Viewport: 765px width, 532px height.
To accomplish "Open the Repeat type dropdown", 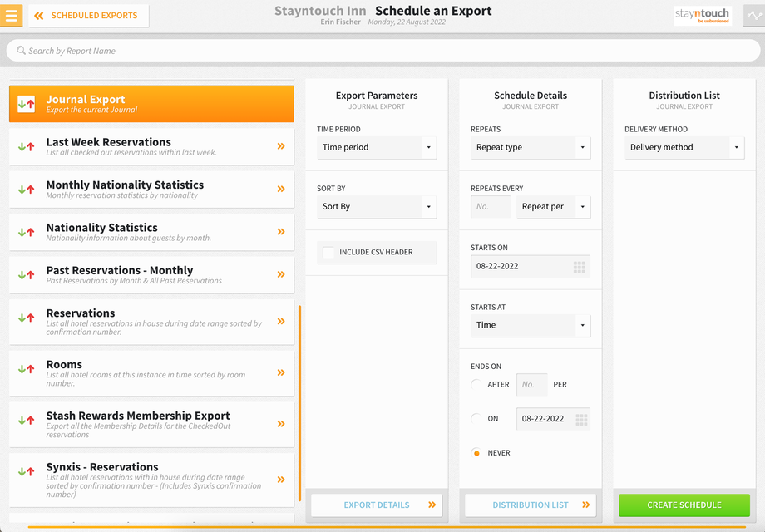I will point(531,147).
